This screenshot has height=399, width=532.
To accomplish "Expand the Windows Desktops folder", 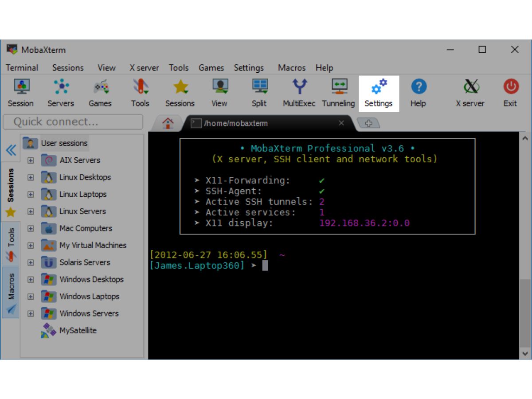I will pos(31,280).
